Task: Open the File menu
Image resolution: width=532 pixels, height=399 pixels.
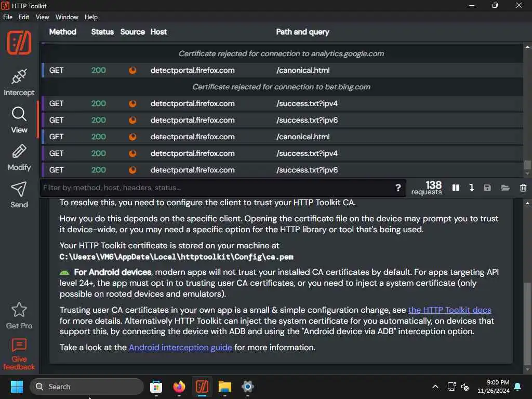Action: point(8,17)
